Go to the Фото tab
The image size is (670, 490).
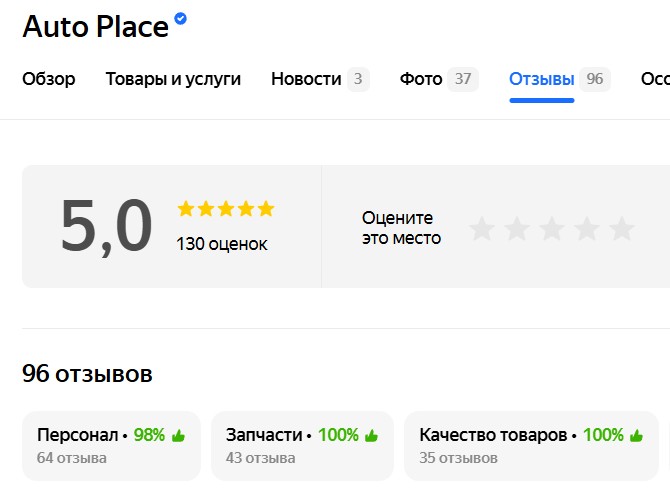(421, 79)
